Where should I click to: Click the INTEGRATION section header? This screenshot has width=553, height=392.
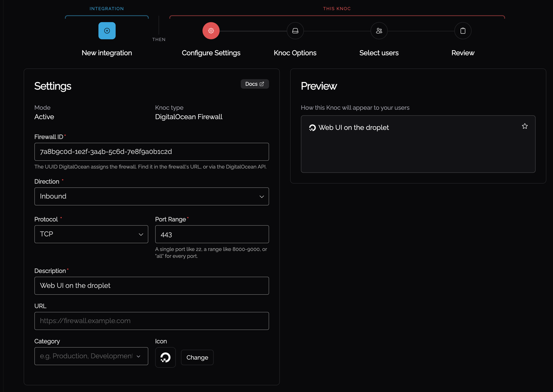pos(107,9)
